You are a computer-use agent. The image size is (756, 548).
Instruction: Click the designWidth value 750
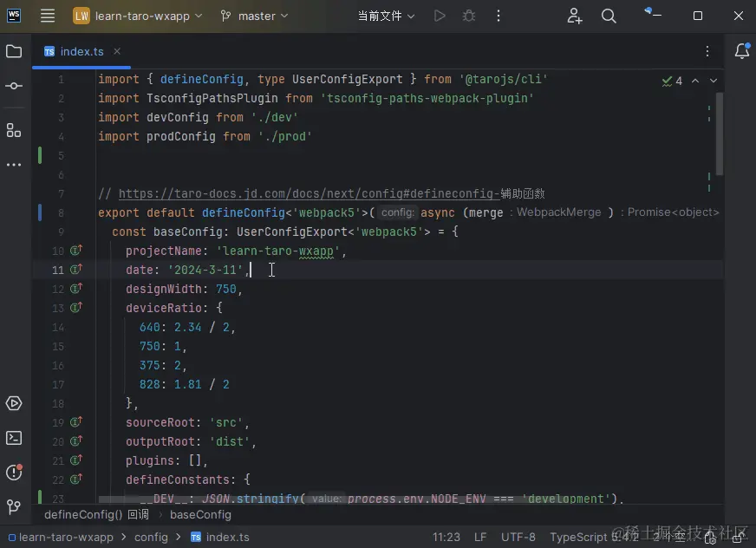point(225,289)
